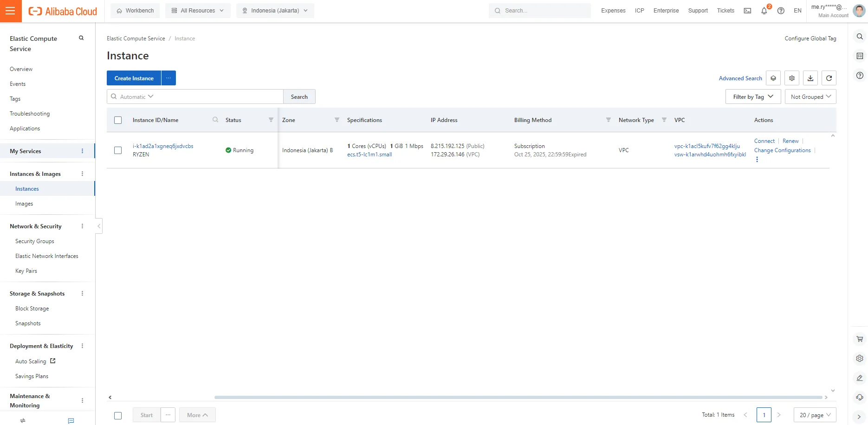Open the hamburger navigation menu
Image resolution: width=868 pixels, height=425 pixels.
tap(11, 11)
